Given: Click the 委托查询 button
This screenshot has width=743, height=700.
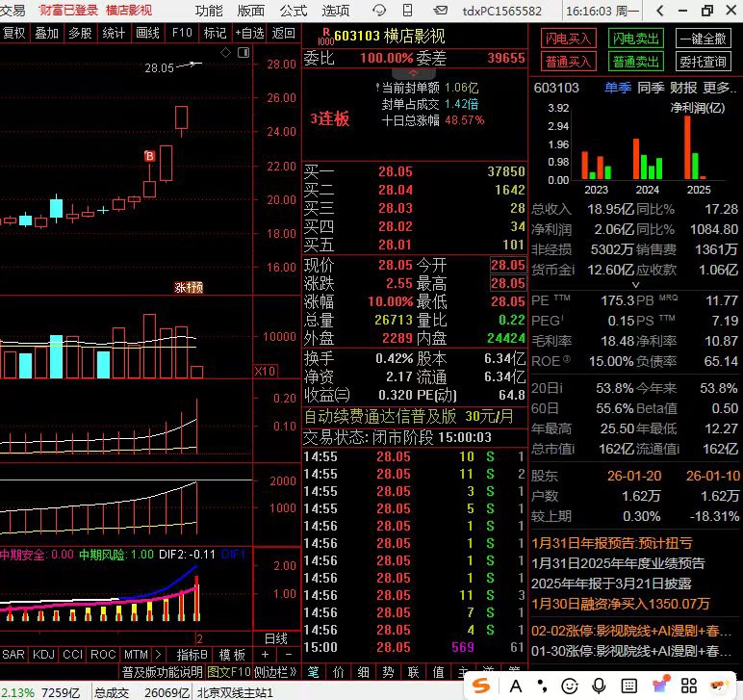Looking at the screenshot, I should coord(704,62).
